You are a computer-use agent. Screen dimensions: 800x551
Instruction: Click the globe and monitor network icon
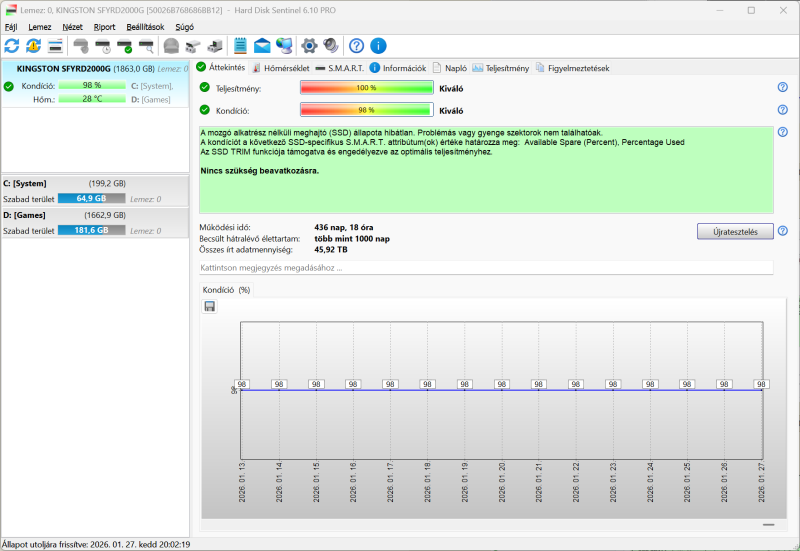(x=284, y=46)
